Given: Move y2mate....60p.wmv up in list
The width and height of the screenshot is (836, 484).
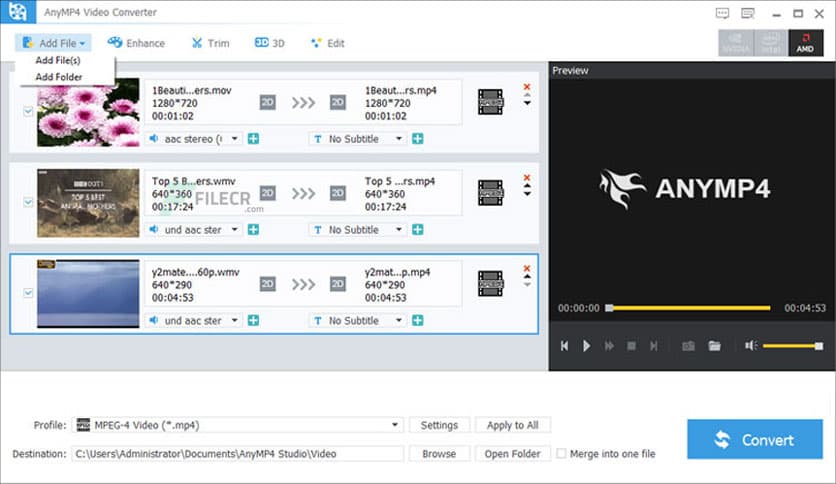Looking at the screenshot, I should coord(527,277).
